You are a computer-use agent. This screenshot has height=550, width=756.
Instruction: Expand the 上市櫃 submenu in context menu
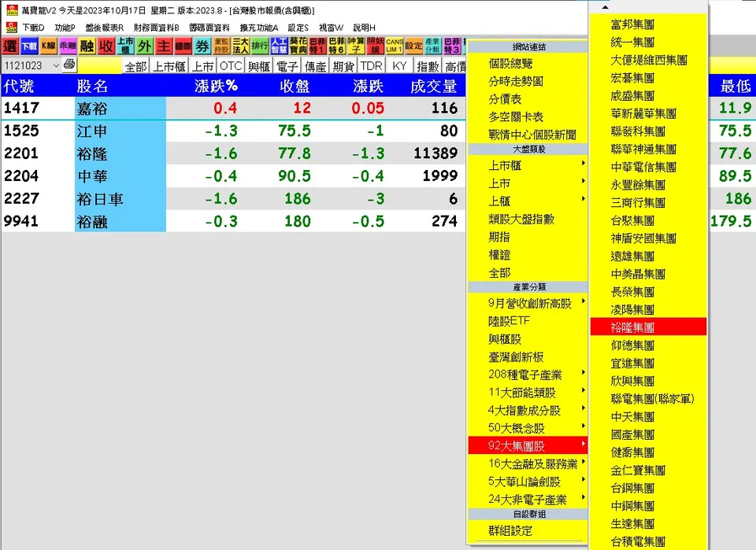coord(528,166)
